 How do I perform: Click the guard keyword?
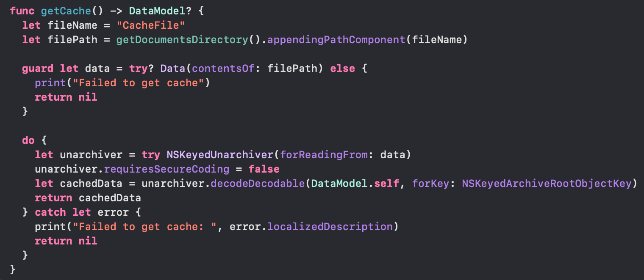[x=38, y=69]
